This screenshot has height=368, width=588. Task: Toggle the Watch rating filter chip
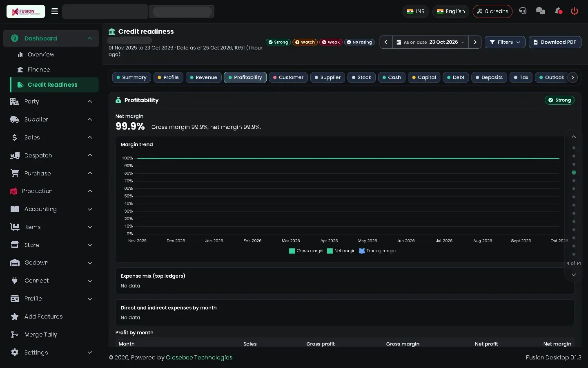tap(305, 42)
